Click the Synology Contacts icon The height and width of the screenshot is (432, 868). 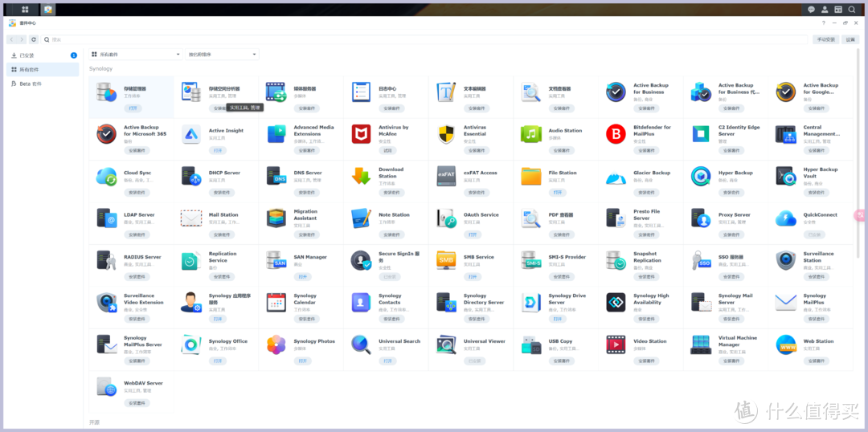pos(361,302)
